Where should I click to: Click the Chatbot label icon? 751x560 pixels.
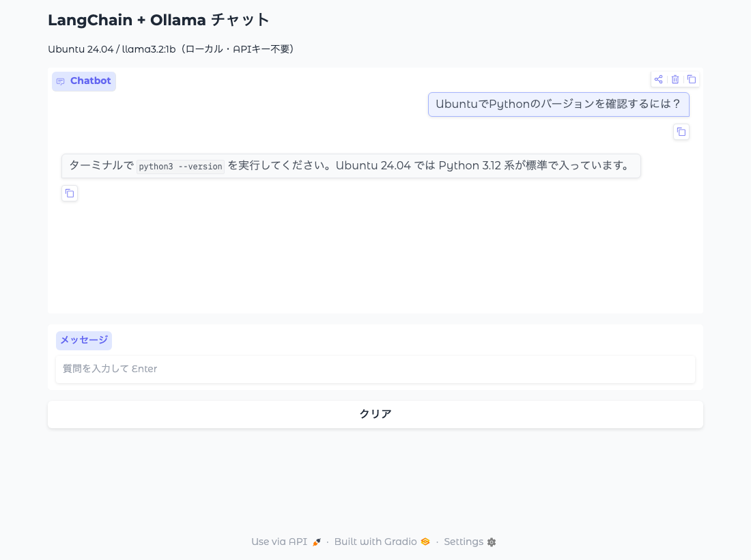[x=60, y=81]
